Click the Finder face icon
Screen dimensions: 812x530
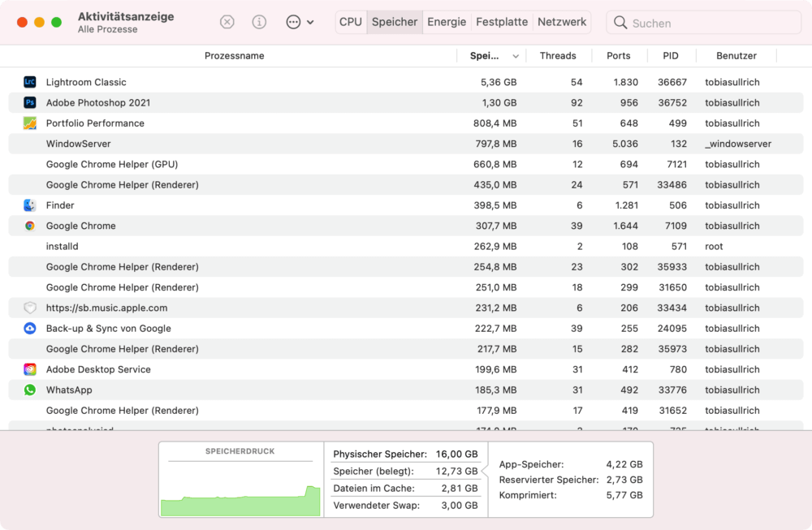(x=30, y=205)
